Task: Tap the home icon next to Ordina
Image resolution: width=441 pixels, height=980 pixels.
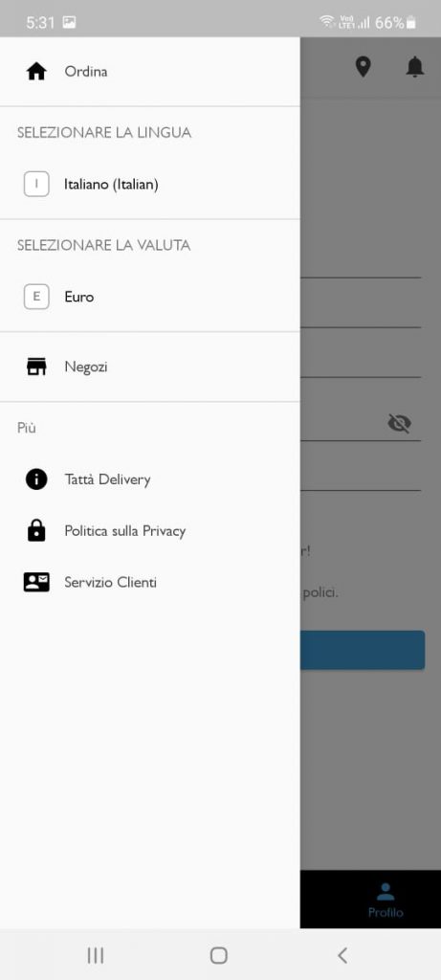Action: click(36, 72)
